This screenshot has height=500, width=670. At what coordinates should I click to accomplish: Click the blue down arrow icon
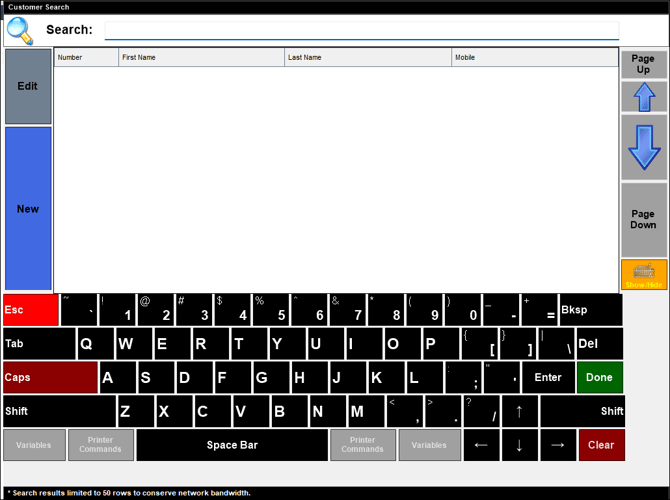tap(644, 147)
